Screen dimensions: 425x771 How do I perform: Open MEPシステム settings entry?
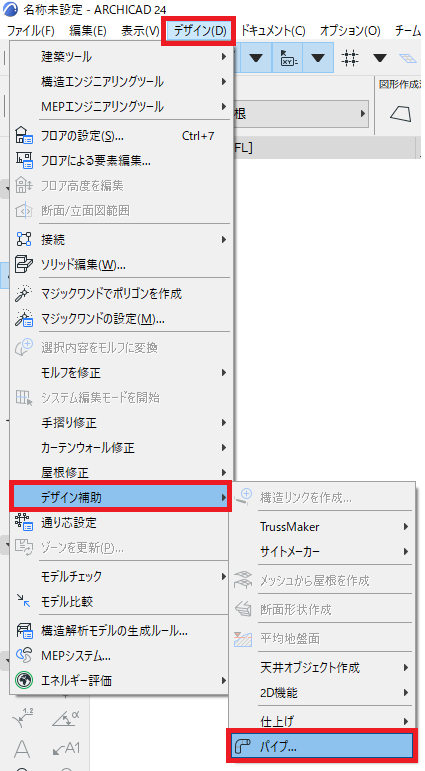pos(120,655)
